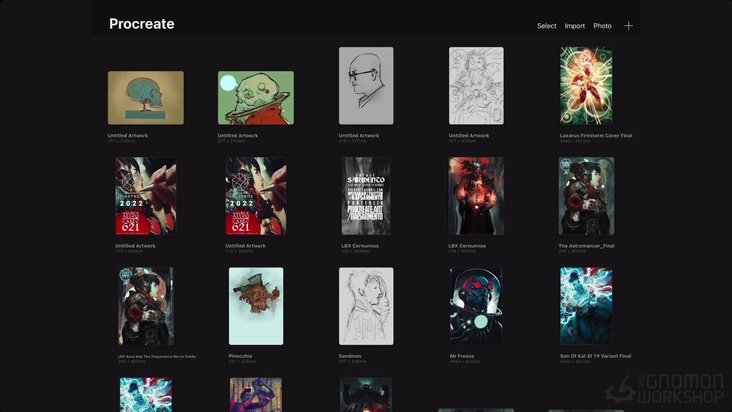
Task: Open the Pinocchio artwork thumbnail
Action: [256, 306]
